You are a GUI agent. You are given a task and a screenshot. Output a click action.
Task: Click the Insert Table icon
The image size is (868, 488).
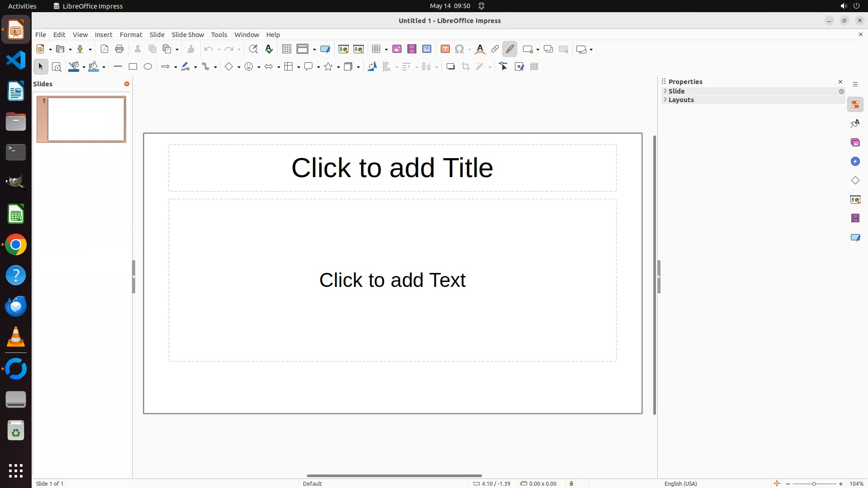pos(376,49)
